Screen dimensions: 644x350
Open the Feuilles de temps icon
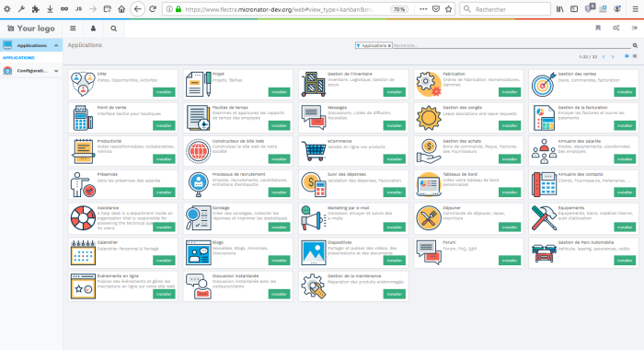pos(199,118)
